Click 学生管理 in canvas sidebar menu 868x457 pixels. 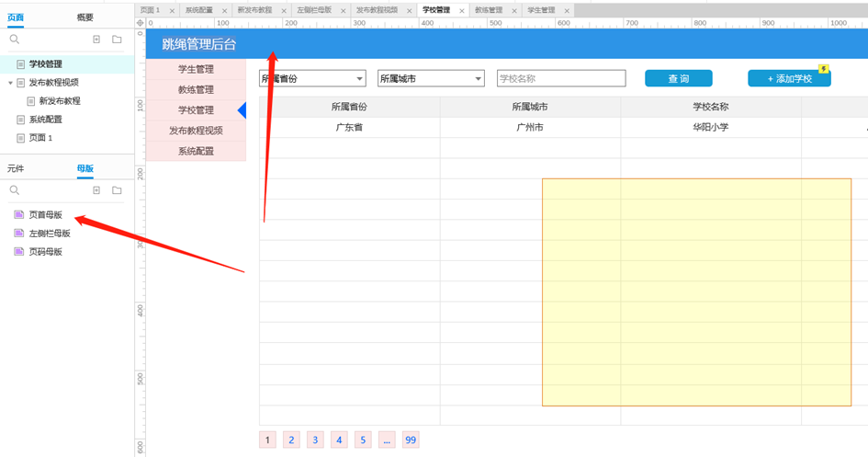196,69
